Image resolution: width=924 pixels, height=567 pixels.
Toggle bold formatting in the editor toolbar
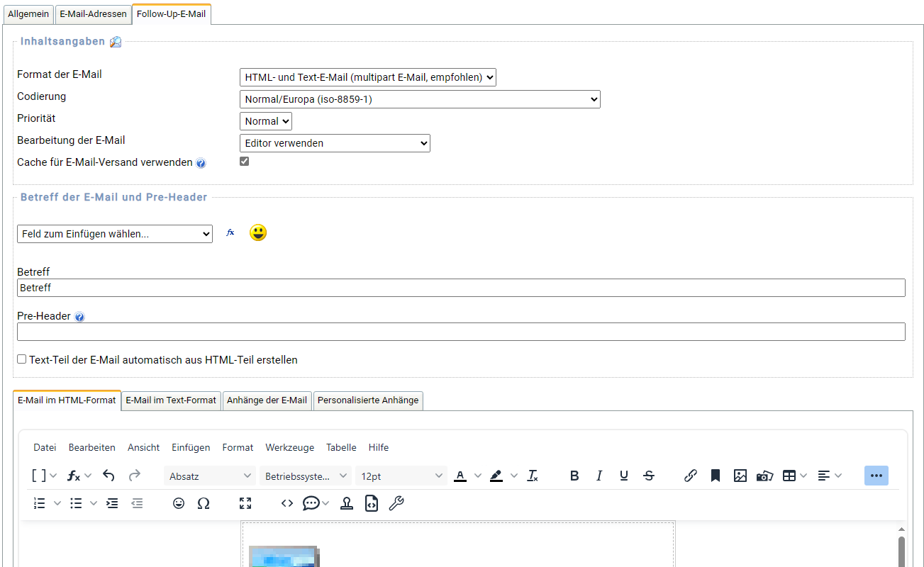coord(574,476)
